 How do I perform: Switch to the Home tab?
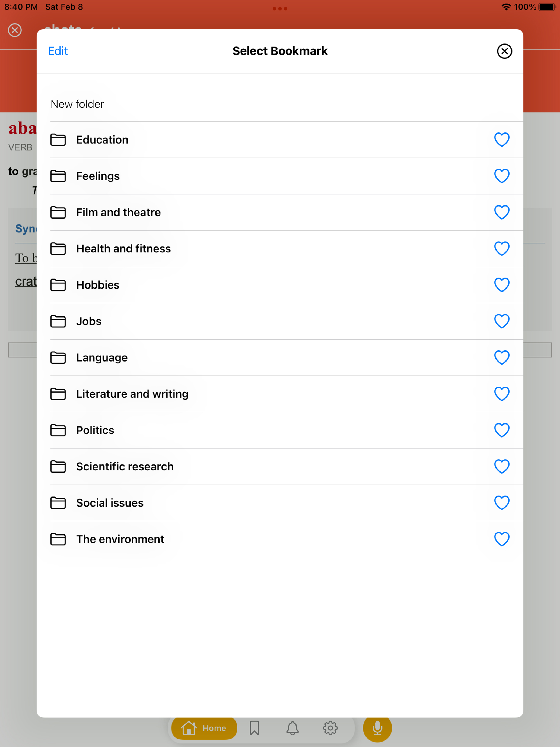tap(204, 728)
